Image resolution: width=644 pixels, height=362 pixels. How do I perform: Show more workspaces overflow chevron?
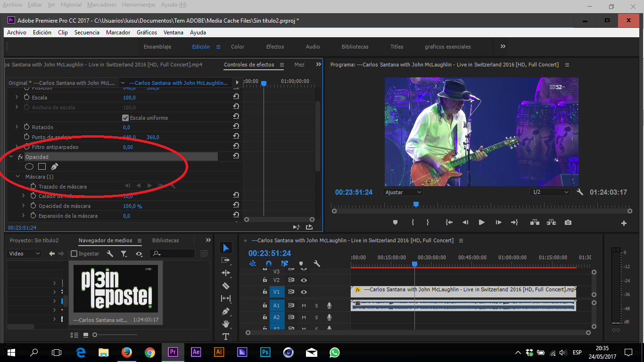503,46
